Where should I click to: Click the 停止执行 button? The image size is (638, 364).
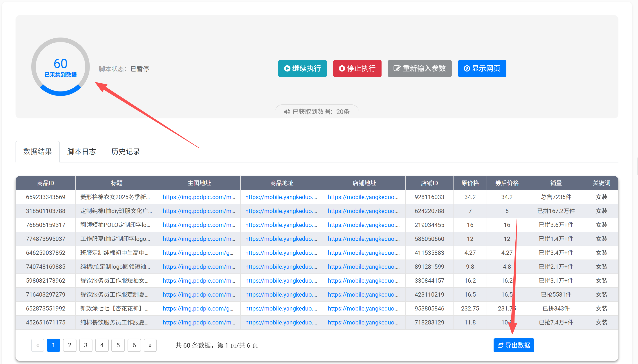357,69
